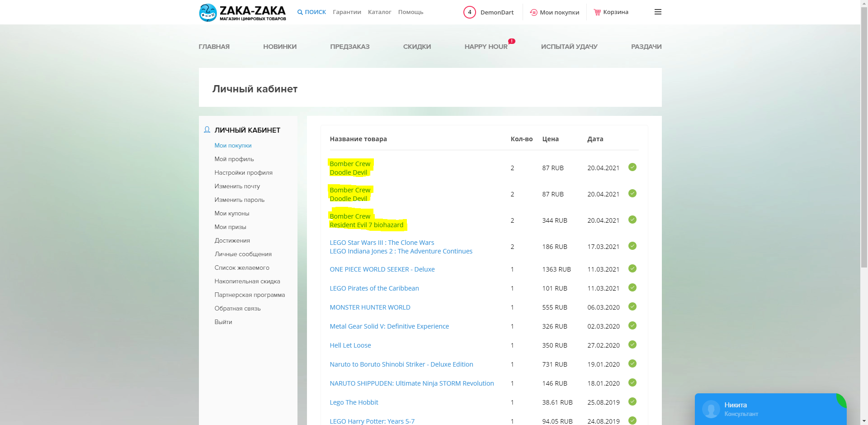
Task: Click the DemonDart username in the header
Action: [x=497, y=12]
